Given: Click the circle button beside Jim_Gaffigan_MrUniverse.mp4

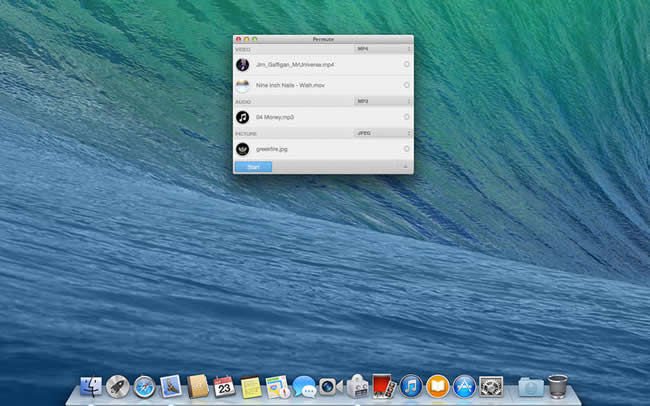Looking at the screenshot, I should [406, 64].
